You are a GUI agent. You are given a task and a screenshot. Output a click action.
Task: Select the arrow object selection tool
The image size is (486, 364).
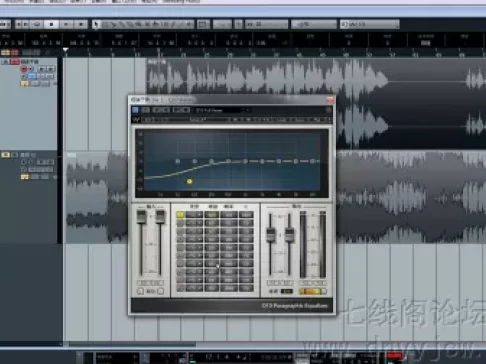(x=97, y=24)
